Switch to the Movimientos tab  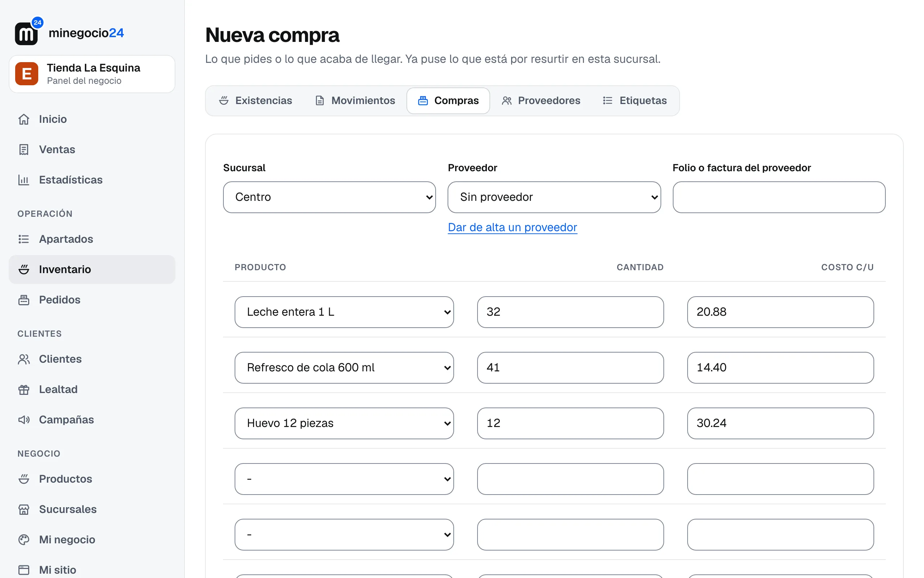click(355, 100)
